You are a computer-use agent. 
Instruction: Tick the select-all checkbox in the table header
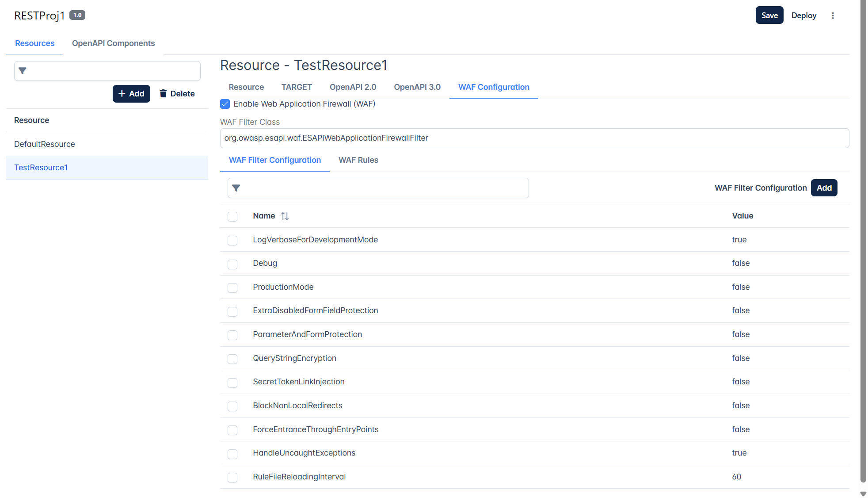pos(232,216)
